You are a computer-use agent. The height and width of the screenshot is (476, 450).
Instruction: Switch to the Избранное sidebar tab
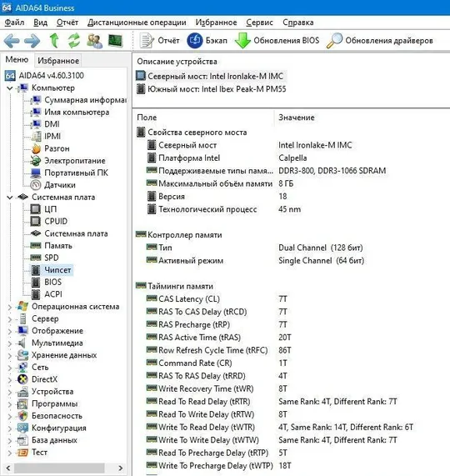click(58, 61)
